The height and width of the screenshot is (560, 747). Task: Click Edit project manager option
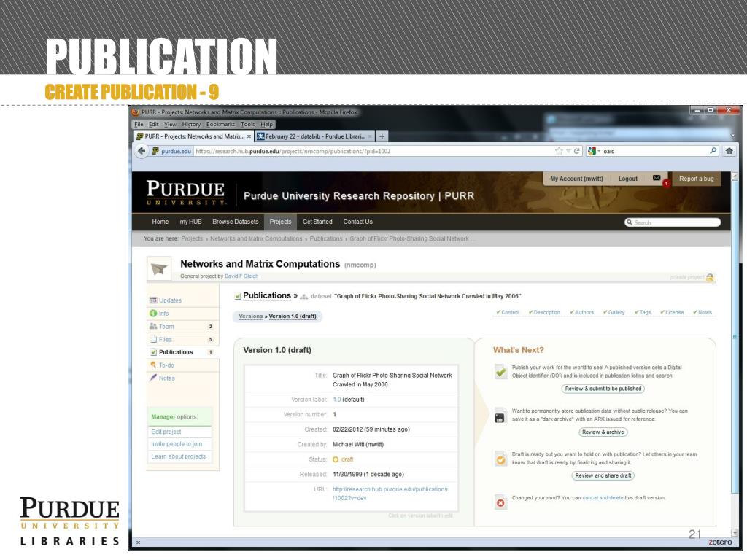[166, 432]
